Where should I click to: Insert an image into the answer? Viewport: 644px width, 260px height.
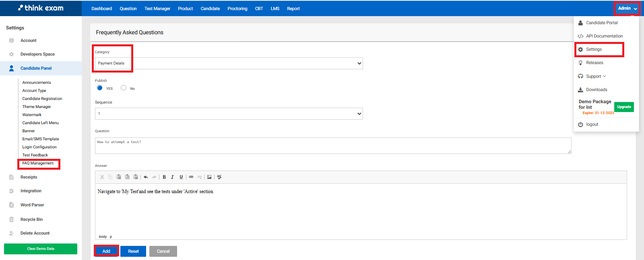[209, 177]
